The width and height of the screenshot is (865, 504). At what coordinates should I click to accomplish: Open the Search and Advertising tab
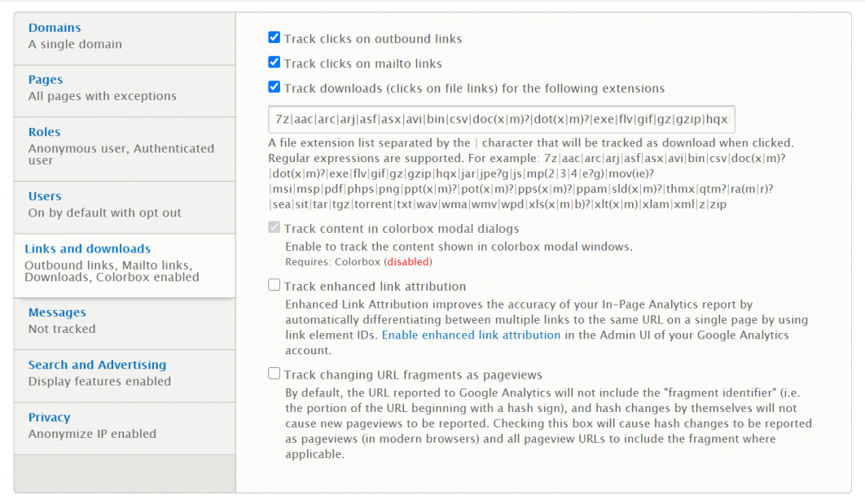coord(97,366)
